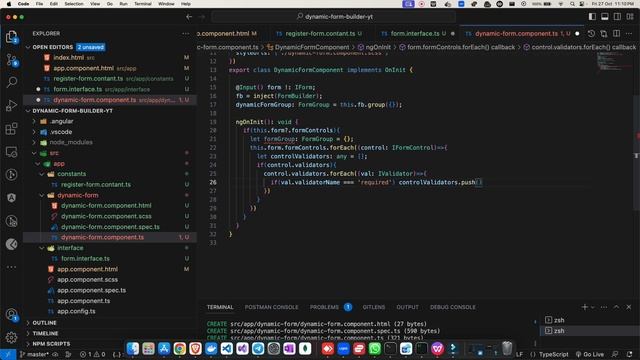Toggle the secondary sidebar layout icon
Viewport: 640px width, 360px height.
tap(617, 17)
